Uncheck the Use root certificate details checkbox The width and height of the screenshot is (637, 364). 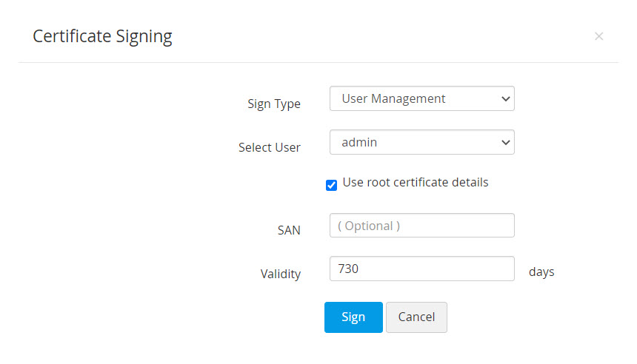[332, 185]
